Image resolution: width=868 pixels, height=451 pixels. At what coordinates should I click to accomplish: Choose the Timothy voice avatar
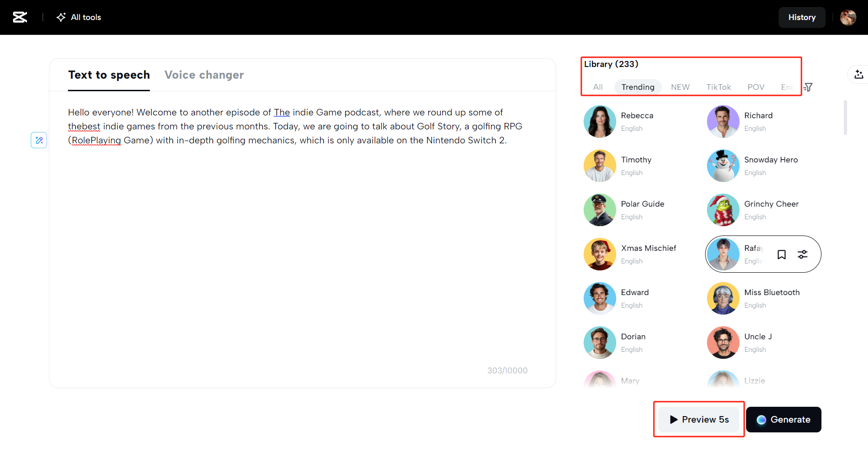(600, 166)
